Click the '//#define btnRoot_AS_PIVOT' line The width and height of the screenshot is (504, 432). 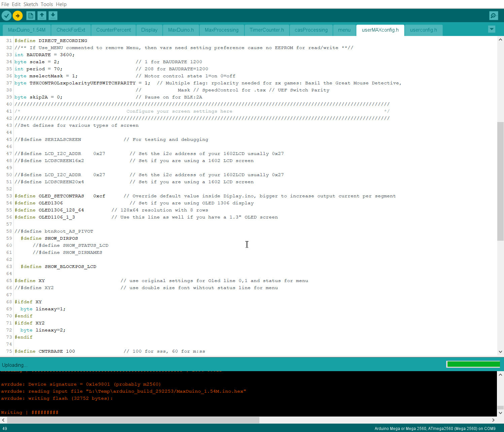pos(54,231)
